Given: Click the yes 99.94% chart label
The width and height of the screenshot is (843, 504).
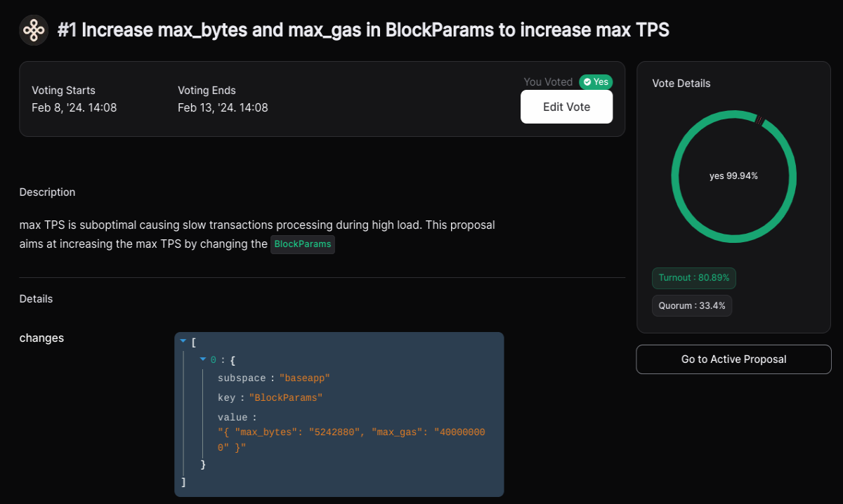Looking at the screenshot, I should (733, 176).
